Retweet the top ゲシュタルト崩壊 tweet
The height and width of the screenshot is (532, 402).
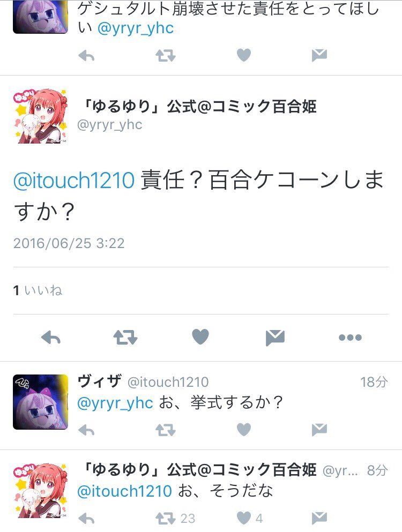point(166,56)
